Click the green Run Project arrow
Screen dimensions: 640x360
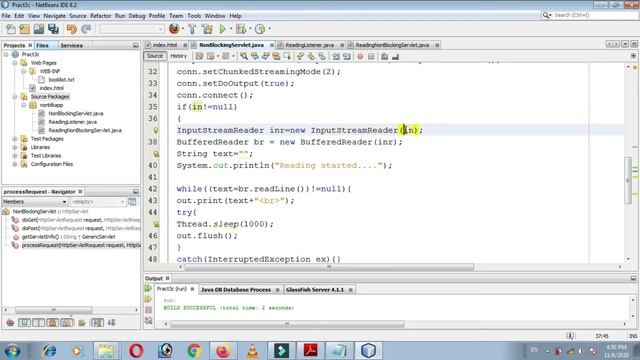coord(222,29)
